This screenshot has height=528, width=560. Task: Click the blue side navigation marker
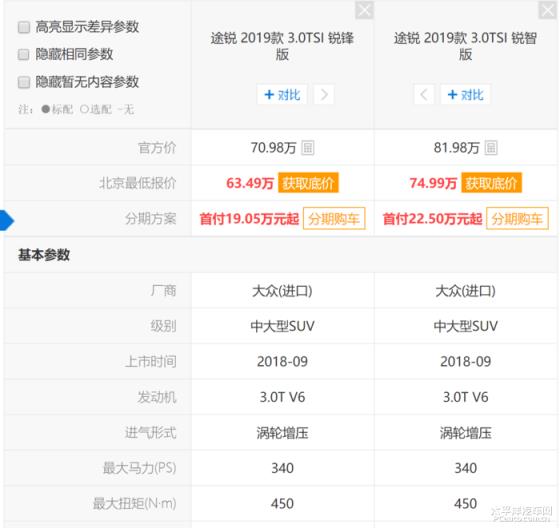click(6, 221)
